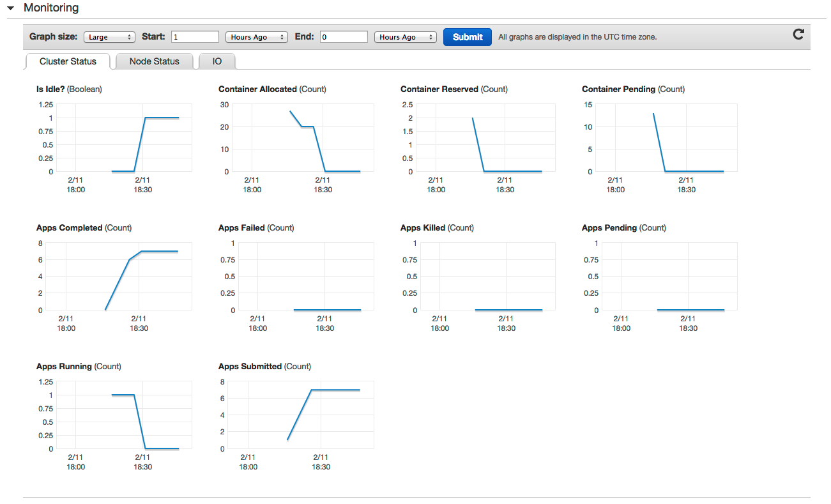
Task: Click the Apps Killed (Count) title
Action: (x=438, y=228)
